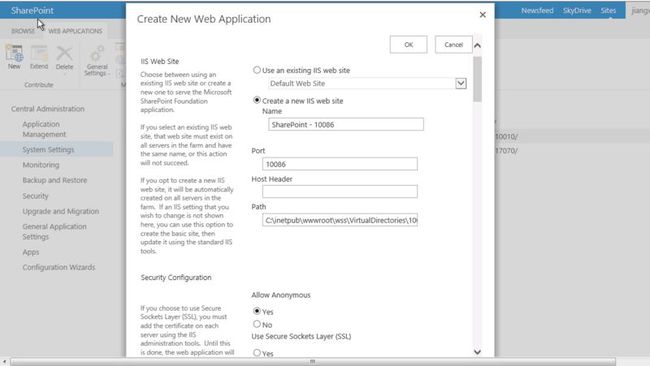This screenshot has height=366, width=650.
Task: Open Configuration Wizards in the sidebar
Action: 58,267
